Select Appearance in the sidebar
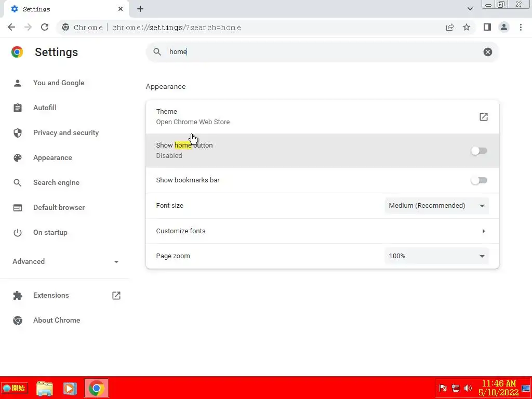532x399 pixels. pos(52,158)
